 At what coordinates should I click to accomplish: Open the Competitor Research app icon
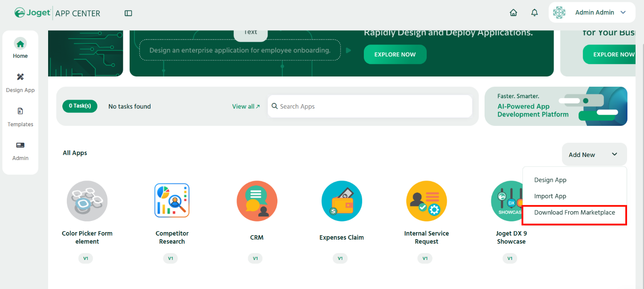coord(172,201)
